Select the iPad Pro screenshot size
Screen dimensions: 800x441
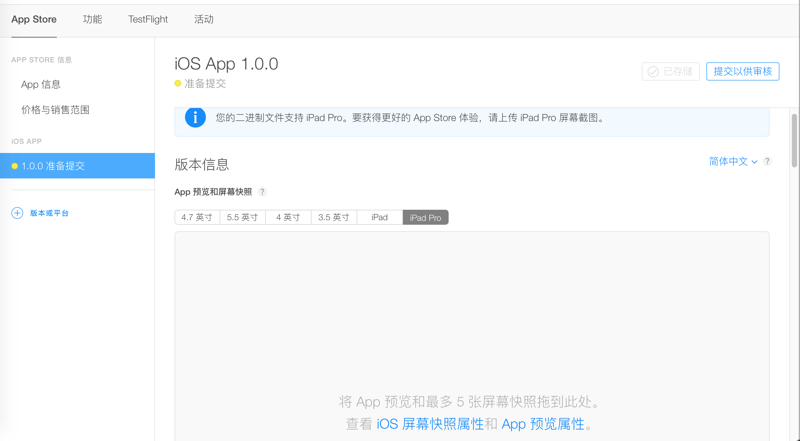coord(426,217)
